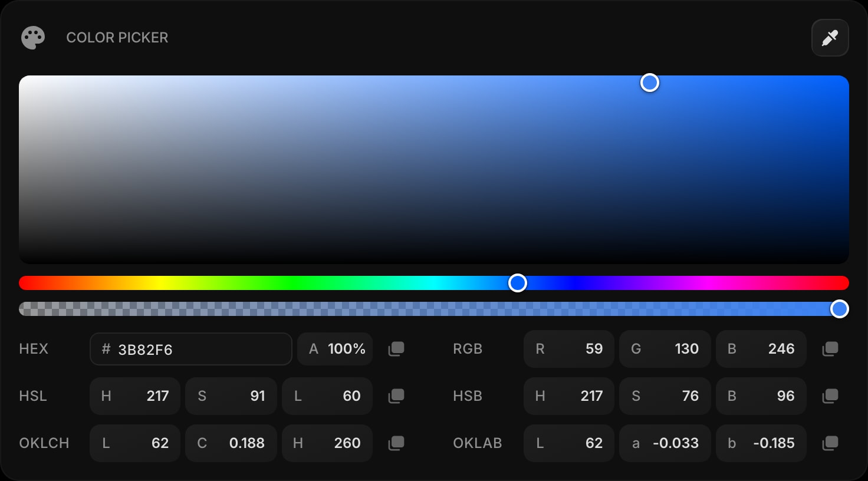Click the rainbow hue slider track
Image resolution: width=868 pixels, height=481 pixels.
[434, 283]
